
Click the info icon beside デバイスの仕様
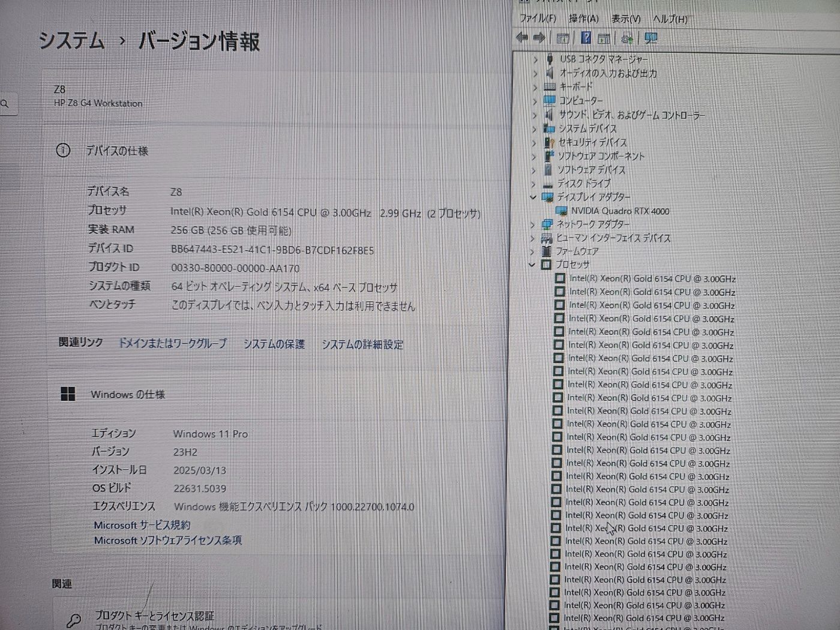(63, 151)
